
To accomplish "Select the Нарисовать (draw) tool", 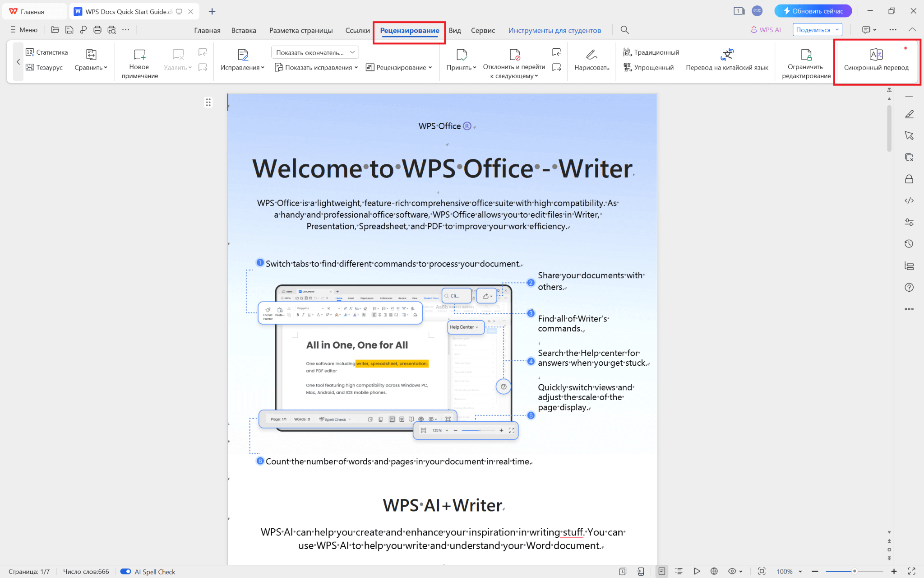I will pyautogui.click(x=591, y=59).
